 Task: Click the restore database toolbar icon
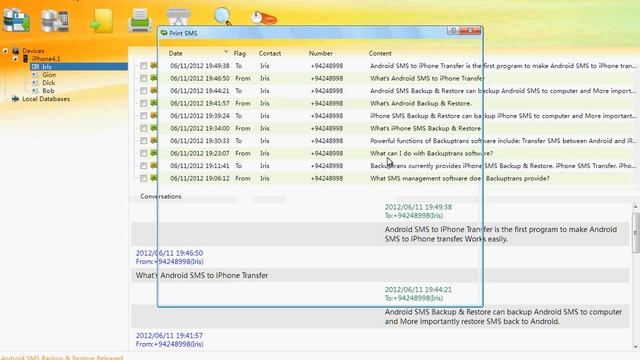click(x=55, y=21)
